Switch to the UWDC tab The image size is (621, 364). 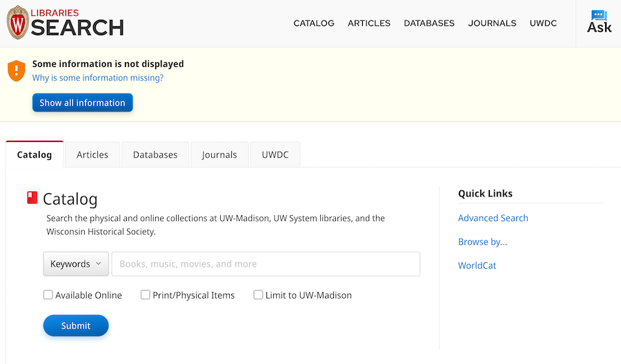click(x=275, y=154)
